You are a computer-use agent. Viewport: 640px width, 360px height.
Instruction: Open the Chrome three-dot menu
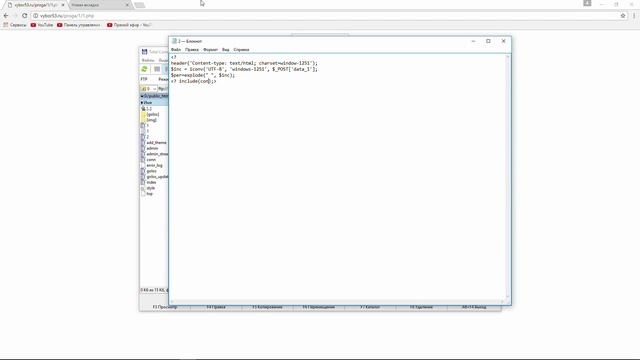point(634,16)
